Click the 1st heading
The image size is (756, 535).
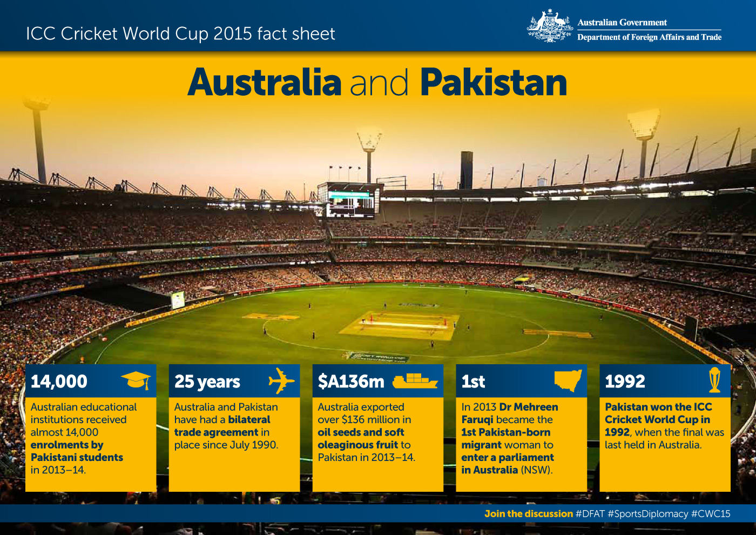[x=473, y=382]
